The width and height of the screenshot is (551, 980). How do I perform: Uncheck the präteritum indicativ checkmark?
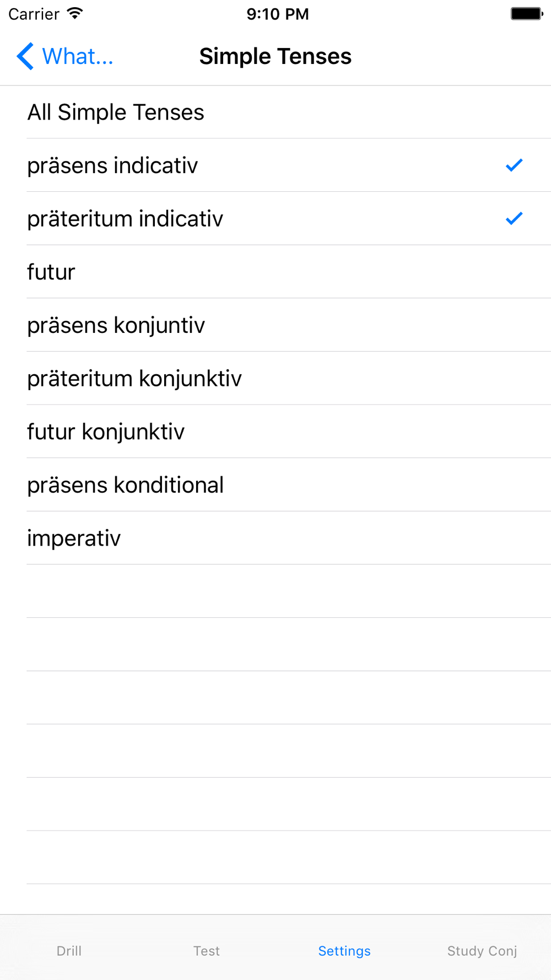[x=514, y=219]
